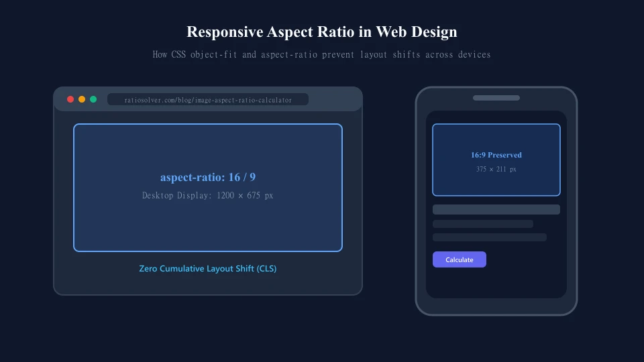Screen dimensions: 644x362
Task: Click the red close dot in browser mockup
Action: point(70,99)
